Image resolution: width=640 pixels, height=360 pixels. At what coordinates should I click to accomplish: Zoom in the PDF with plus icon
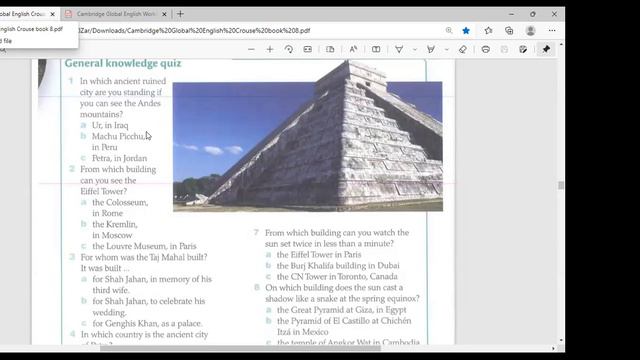[270, 49]
